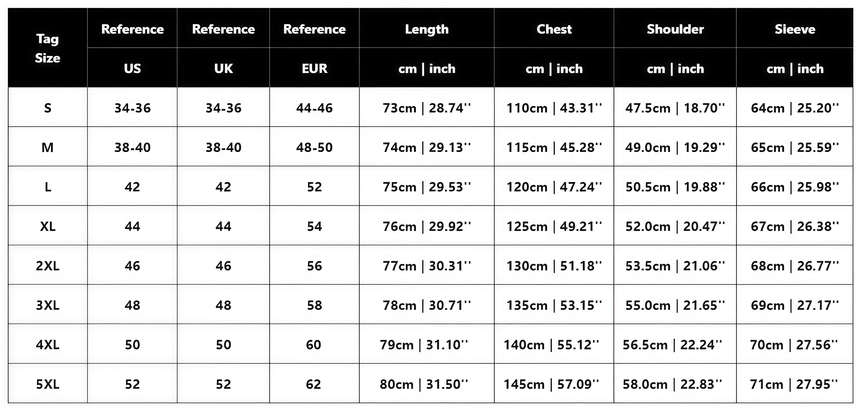Click the Tag Size header cell
The width and height of the screenshot is (868, 412).
[x=47, y=48]
